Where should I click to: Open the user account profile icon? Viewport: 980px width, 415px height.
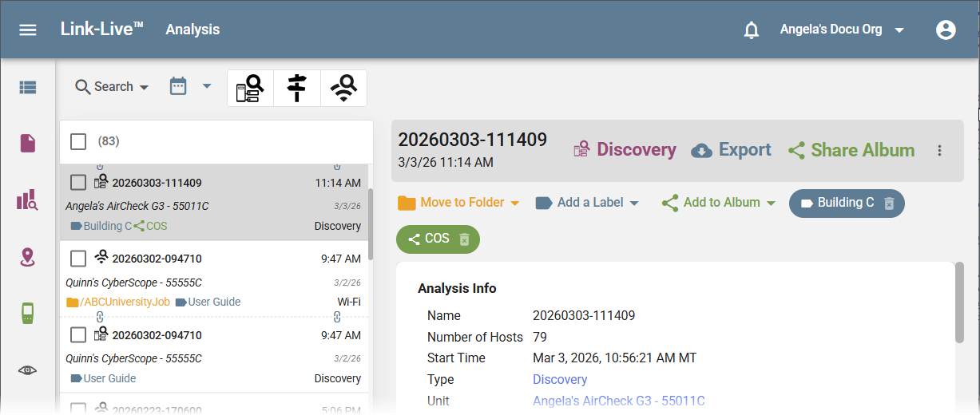(x=946, y=30)
